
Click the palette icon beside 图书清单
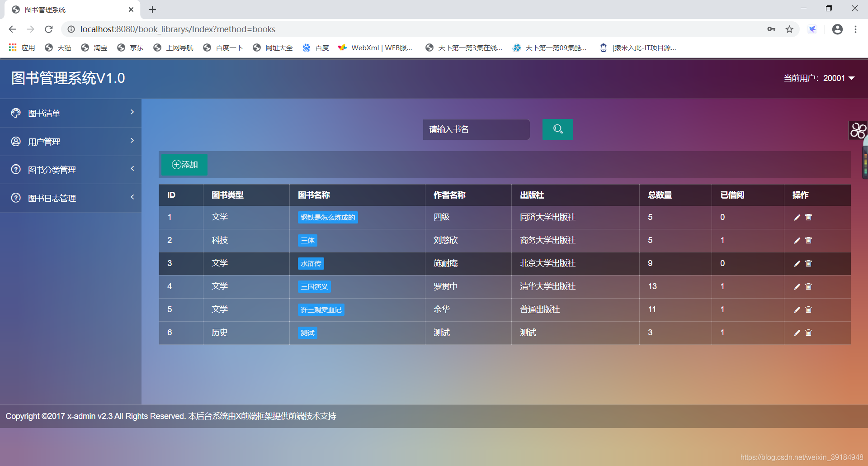pyautogui.click(x=16, y=113)
